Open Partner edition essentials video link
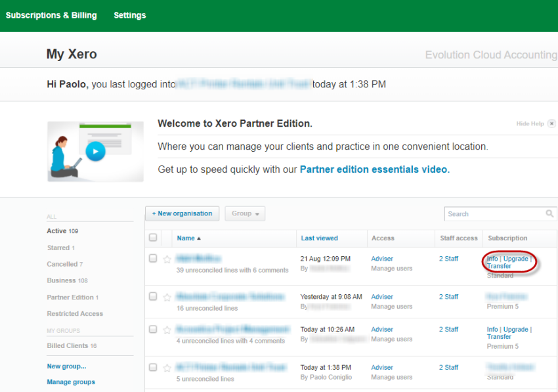The image size is (558, 392). tap(375, 169)
